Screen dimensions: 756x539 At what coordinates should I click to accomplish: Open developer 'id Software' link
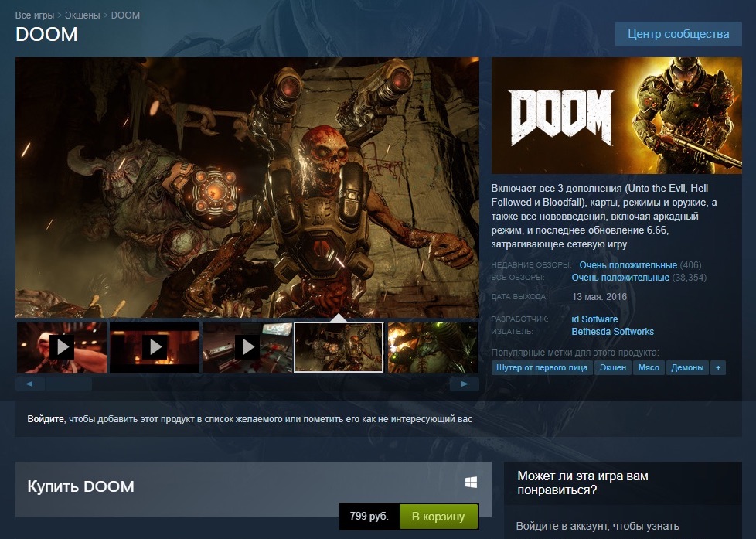click(594, 319)
